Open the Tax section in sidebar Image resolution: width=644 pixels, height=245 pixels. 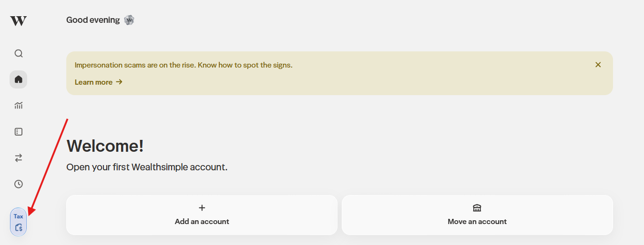(19, 222)
